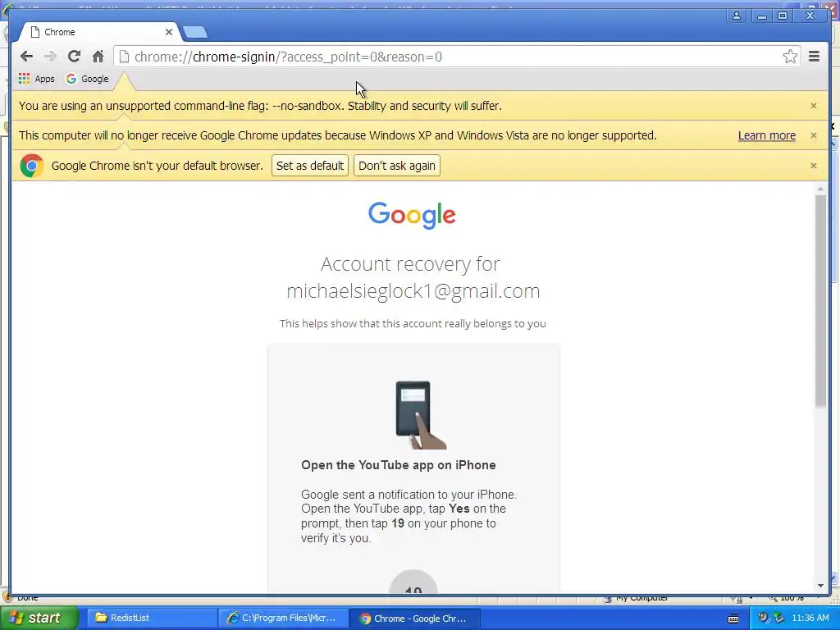The height and width of the screenshot is (630, 840).
Task: Open the Google bookmark
Action: tap(87, 79)
